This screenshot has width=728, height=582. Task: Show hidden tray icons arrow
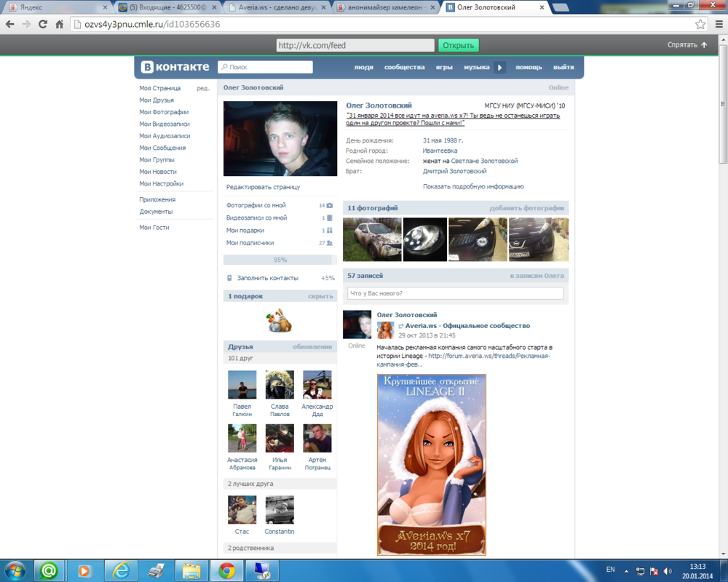click(628, 570)
